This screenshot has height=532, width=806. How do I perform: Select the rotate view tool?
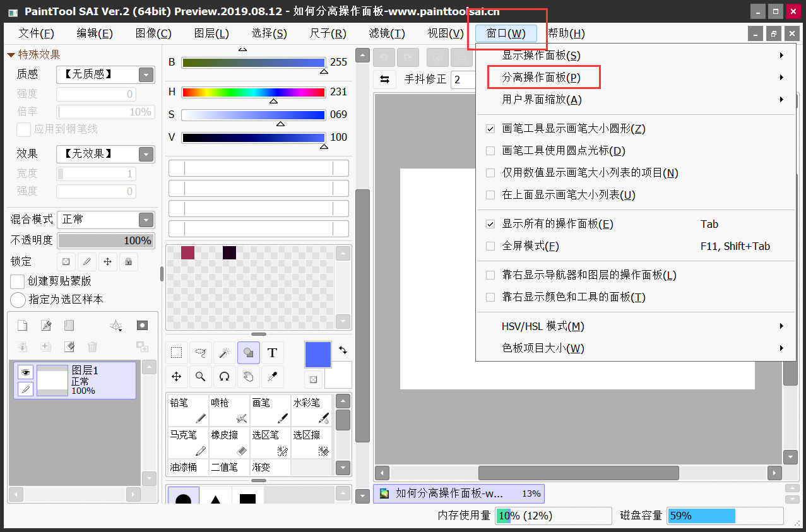click(224, 377)
